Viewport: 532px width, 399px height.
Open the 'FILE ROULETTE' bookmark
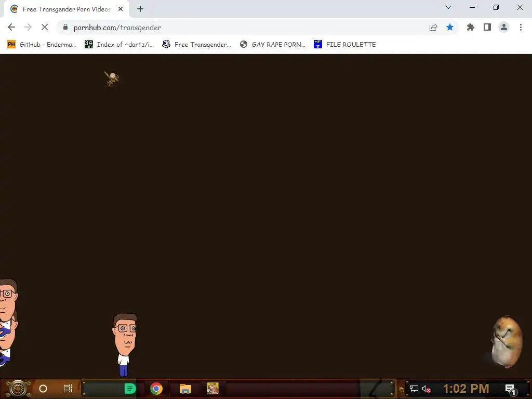click(x=345, y=45)
